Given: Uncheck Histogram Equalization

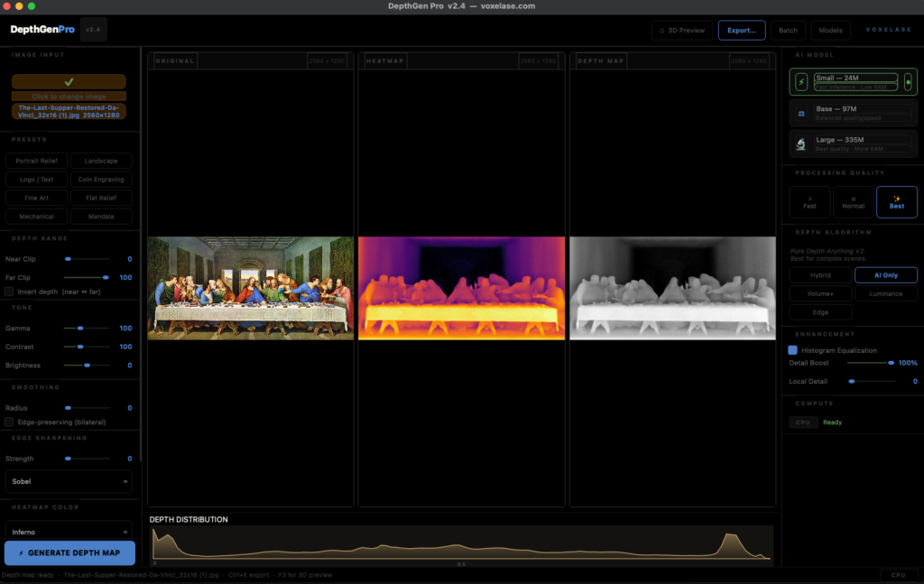Looking at the screenshot, I should pyautogui.click(x=793, y=350).
